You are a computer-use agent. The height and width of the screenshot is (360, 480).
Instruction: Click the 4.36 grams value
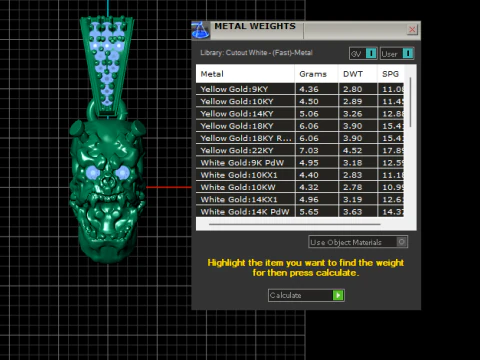[309, 89]
